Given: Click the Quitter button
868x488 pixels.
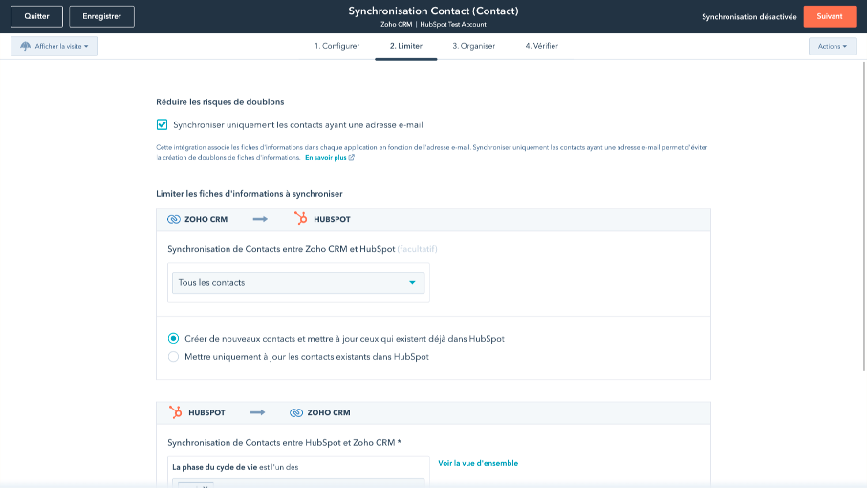Looking at the screenshot, I should [36, 16].
